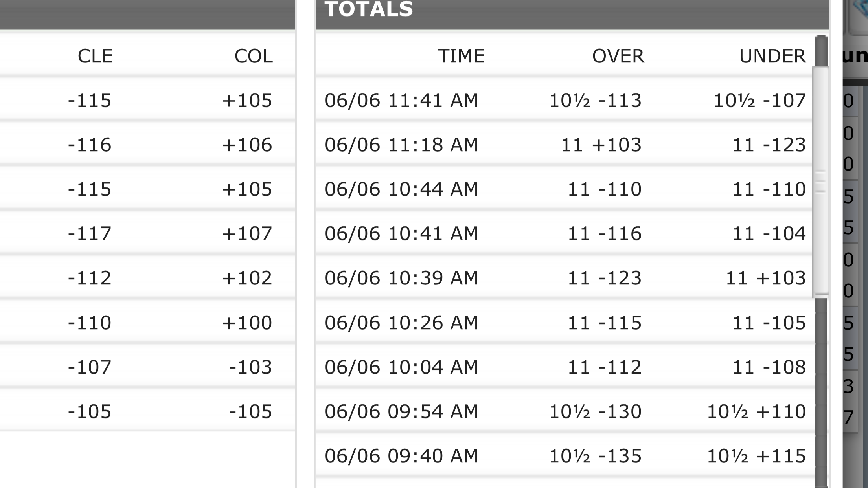Screen dimensions: 868x488
Task: Click the CLE -117 moneyline value
Action: point(90,234)
